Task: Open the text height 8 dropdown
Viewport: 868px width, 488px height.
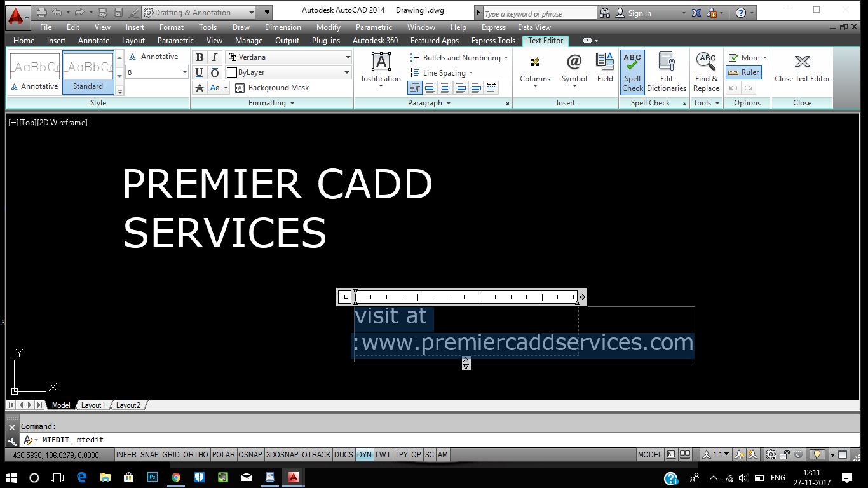Action: (184, 72)
